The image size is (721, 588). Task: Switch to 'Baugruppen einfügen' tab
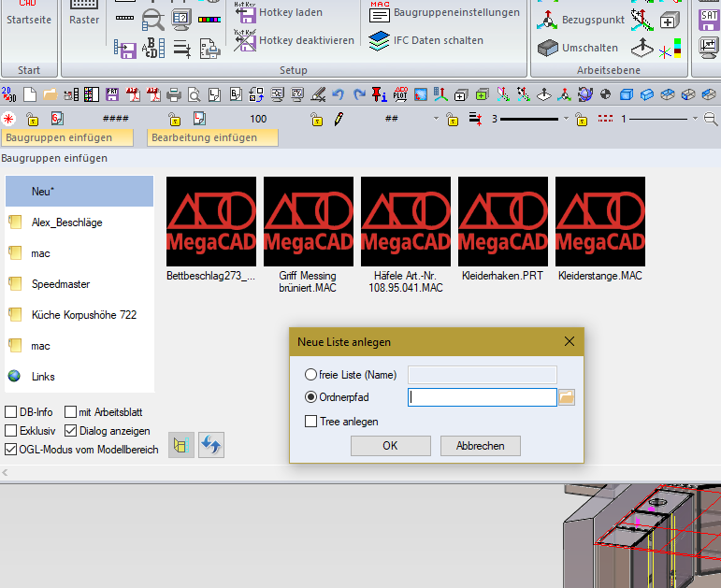(67, 137)
